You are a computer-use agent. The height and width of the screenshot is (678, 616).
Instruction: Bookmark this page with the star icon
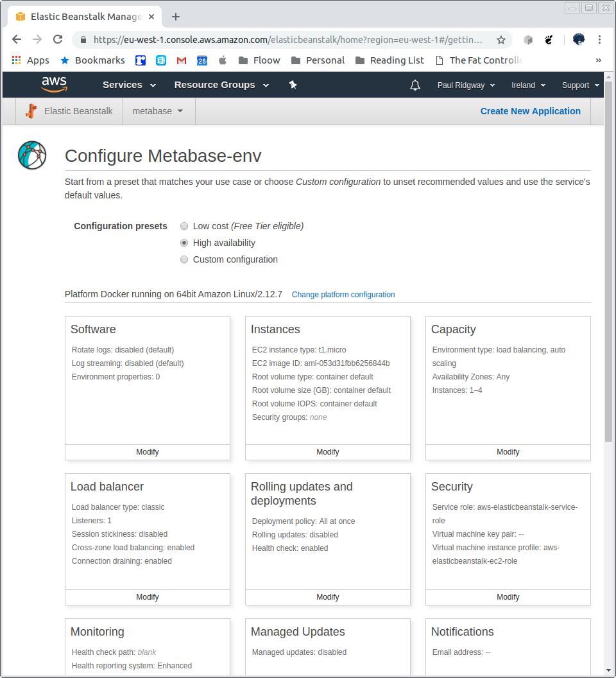coord(501,39)
